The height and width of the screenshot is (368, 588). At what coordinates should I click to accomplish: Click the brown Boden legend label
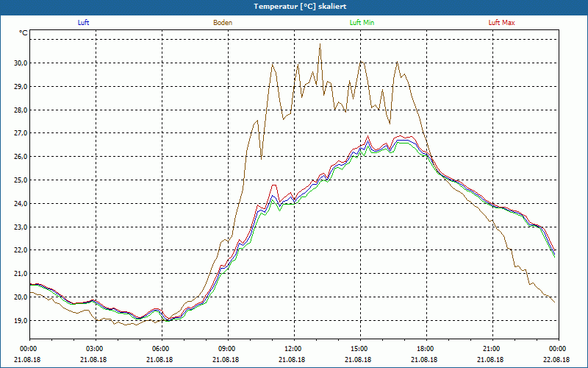click(x=223, y=23)
